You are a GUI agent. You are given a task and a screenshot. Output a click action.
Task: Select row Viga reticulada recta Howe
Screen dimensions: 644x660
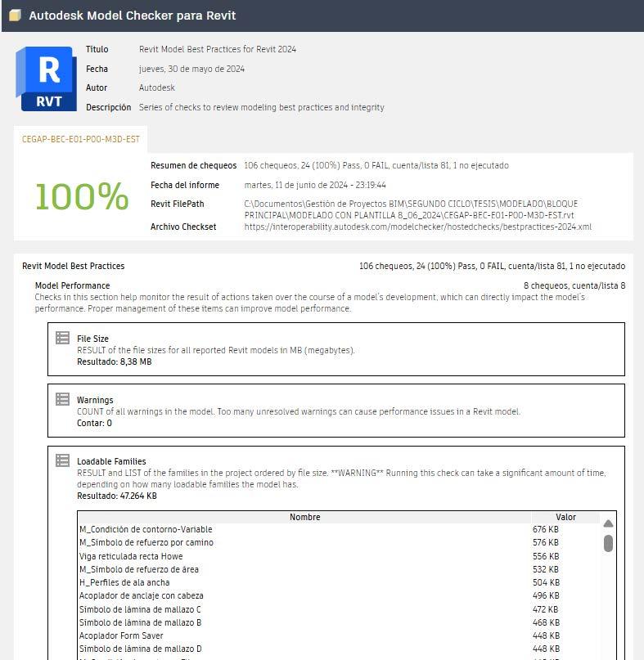point(304,556)
